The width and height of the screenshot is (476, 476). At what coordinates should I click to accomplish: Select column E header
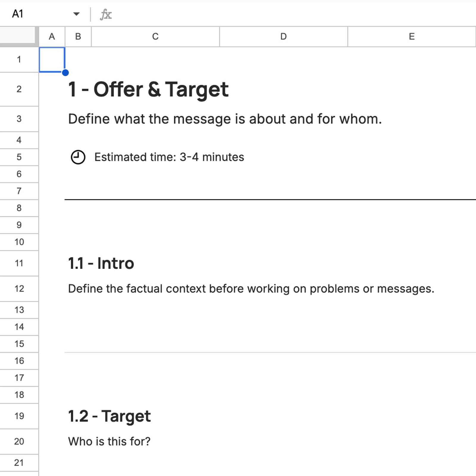[x=411, y=36]
